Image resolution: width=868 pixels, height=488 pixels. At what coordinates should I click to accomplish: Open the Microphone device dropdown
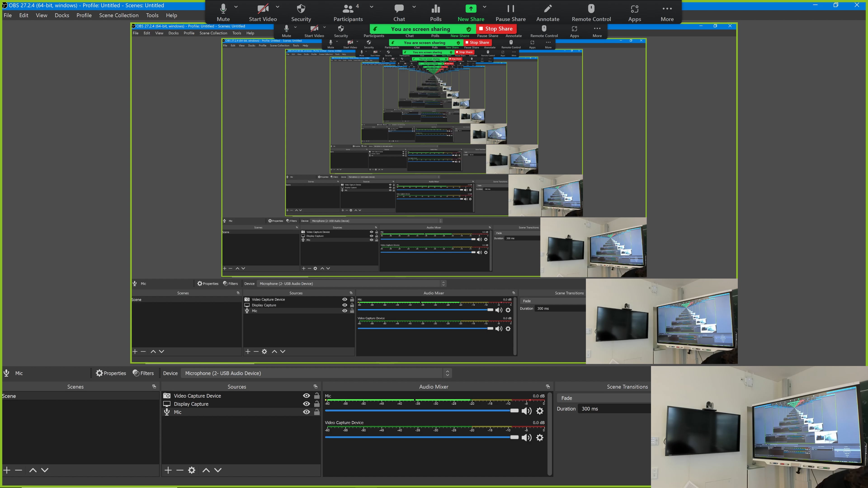click(x=316, y=373)
